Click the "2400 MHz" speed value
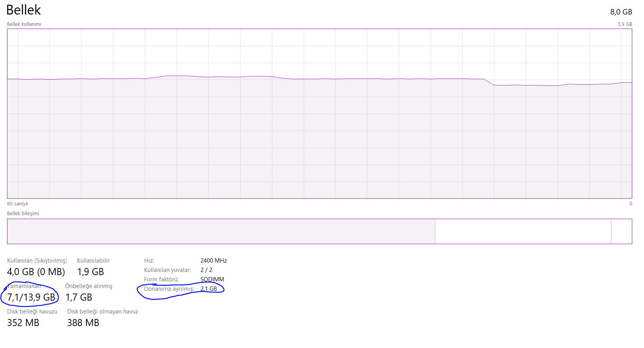The height and width of the screenshot is (348, 644). (x=213, y=261)
